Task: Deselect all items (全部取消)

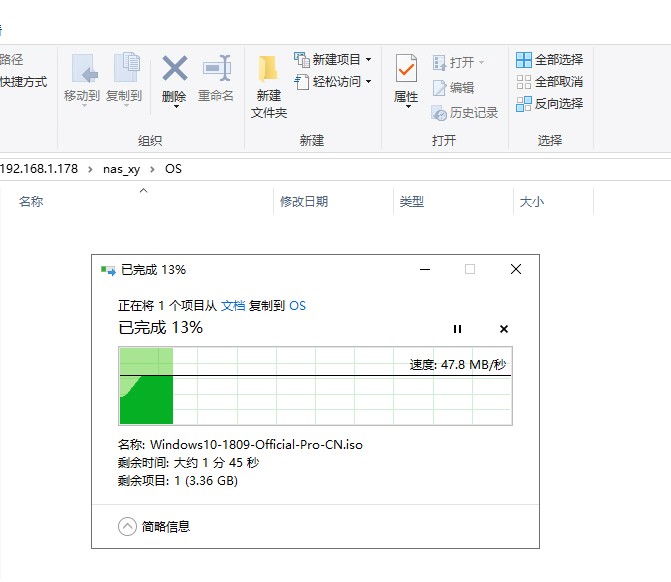Action: click(549, 82)
